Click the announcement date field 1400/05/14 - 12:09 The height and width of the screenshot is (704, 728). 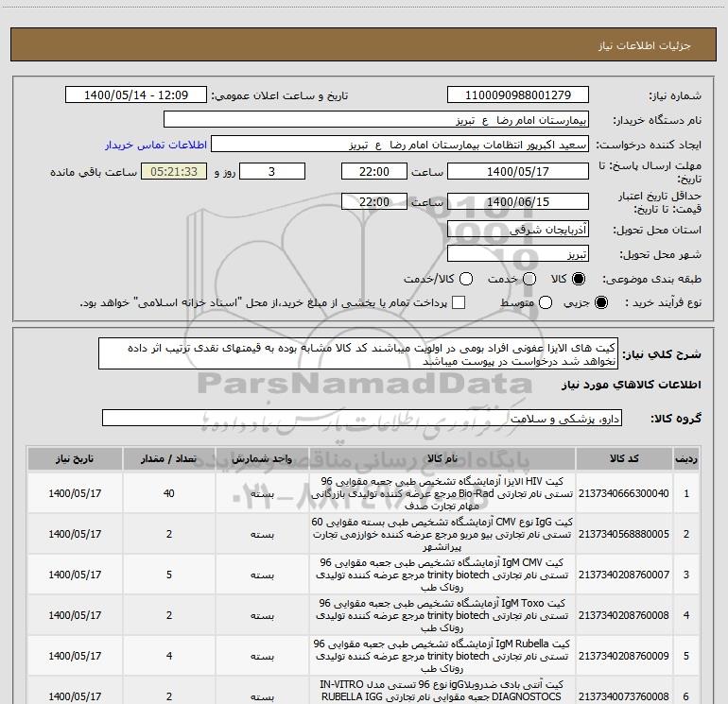pos(136,95)
